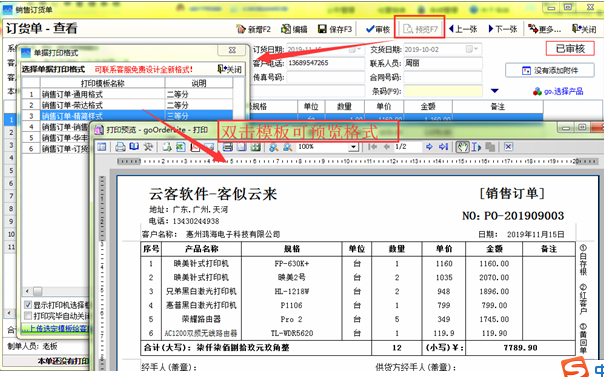Select template 销售订单-通用格式
The width and height of the screenshot is (604, 377).
coord(127,94)
